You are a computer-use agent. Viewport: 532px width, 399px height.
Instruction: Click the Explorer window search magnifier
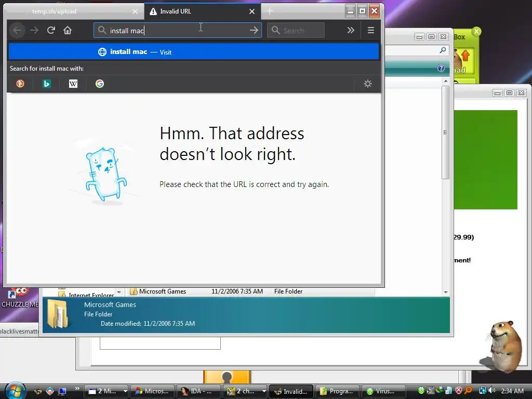point(443,50)
